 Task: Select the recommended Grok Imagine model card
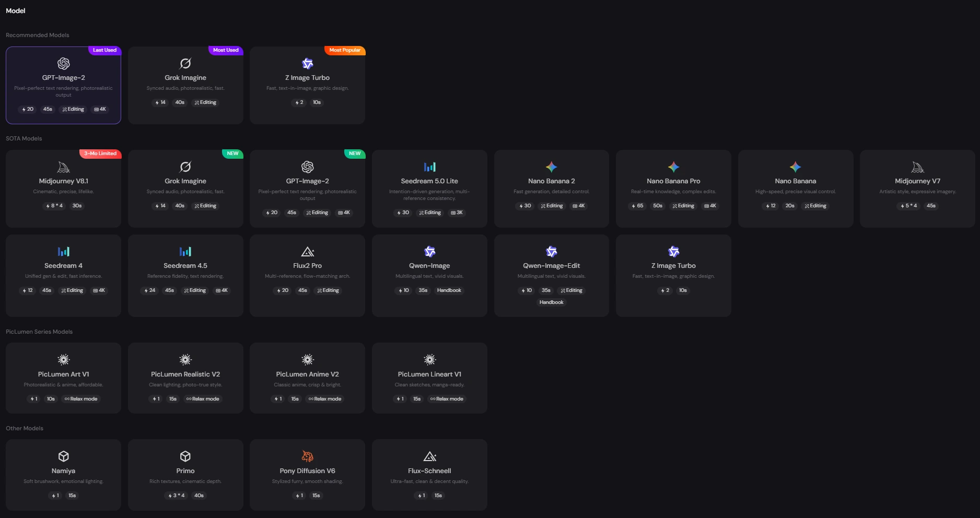185,85
